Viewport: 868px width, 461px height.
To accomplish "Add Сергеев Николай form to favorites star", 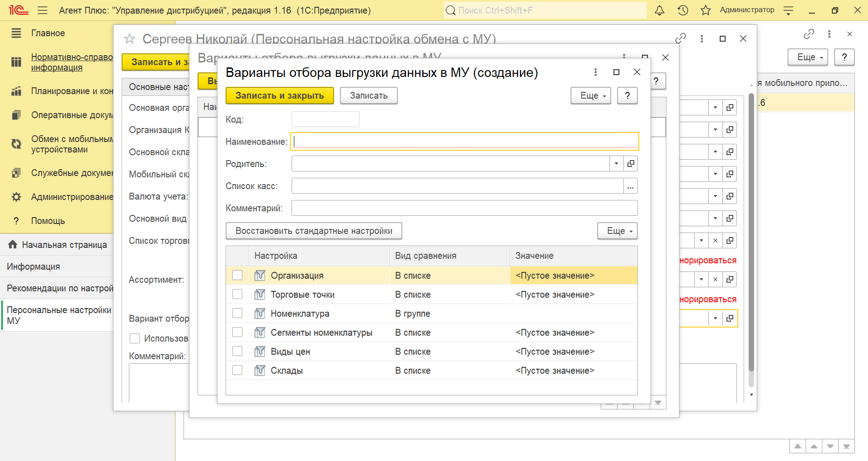I will [129, 39].
